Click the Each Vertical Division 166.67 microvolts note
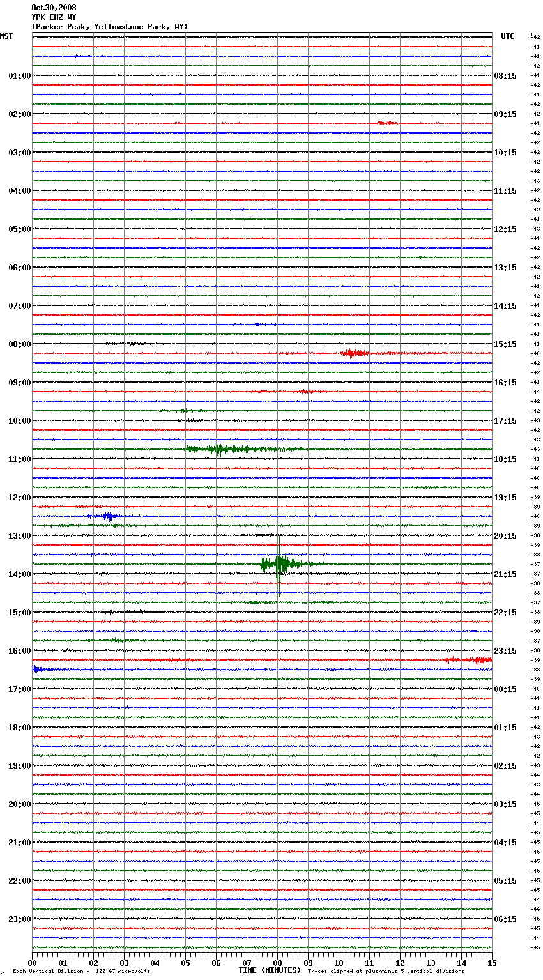 click(x=81, y=971)
